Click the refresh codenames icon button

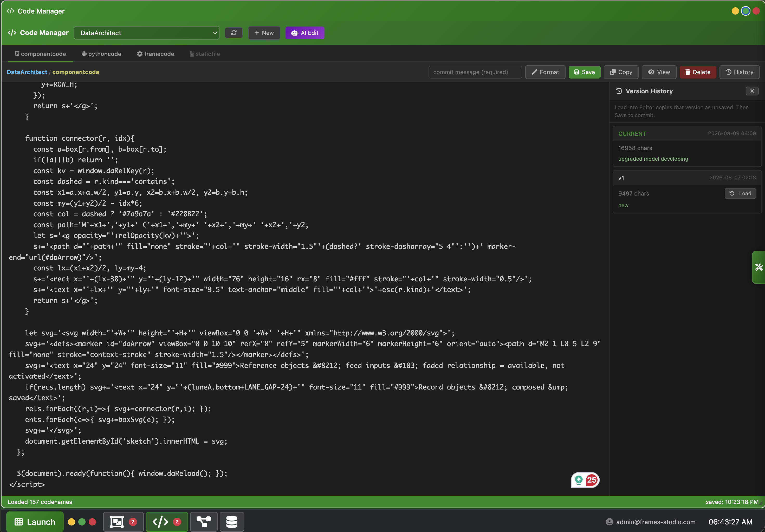tap(234, 33)
